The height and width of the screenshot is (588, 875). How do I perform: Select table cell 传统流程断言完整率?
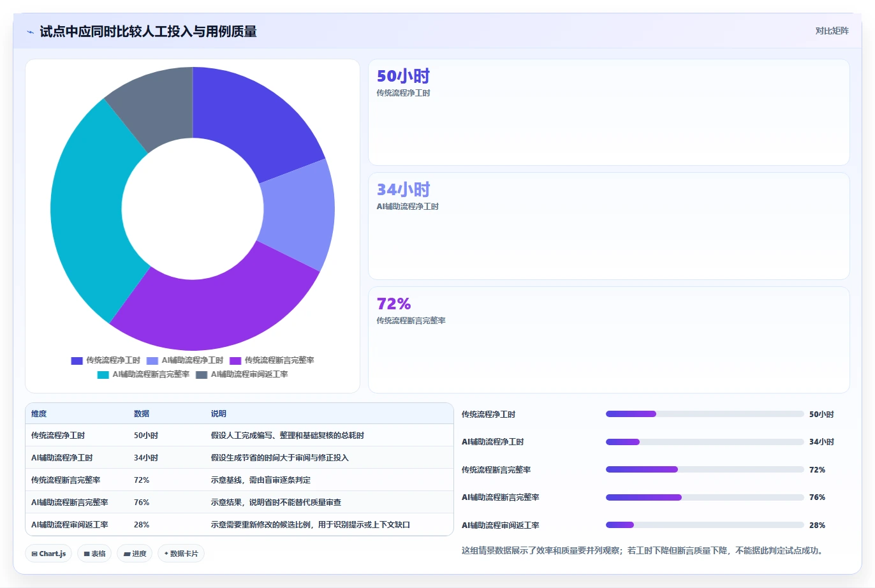[66, 480]
